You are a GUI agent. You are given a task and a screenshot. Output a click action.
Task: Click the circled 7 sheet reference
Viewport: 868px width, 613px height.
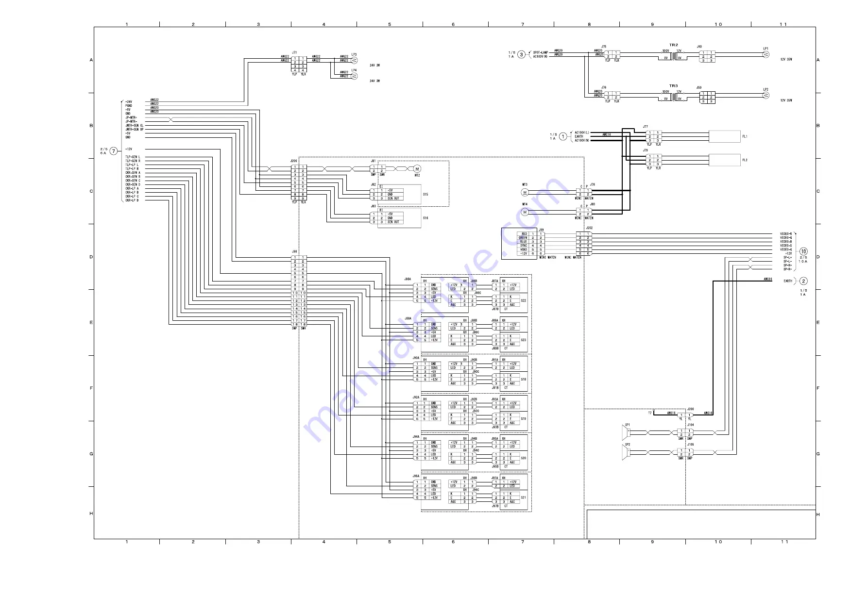tap(113, 151)
